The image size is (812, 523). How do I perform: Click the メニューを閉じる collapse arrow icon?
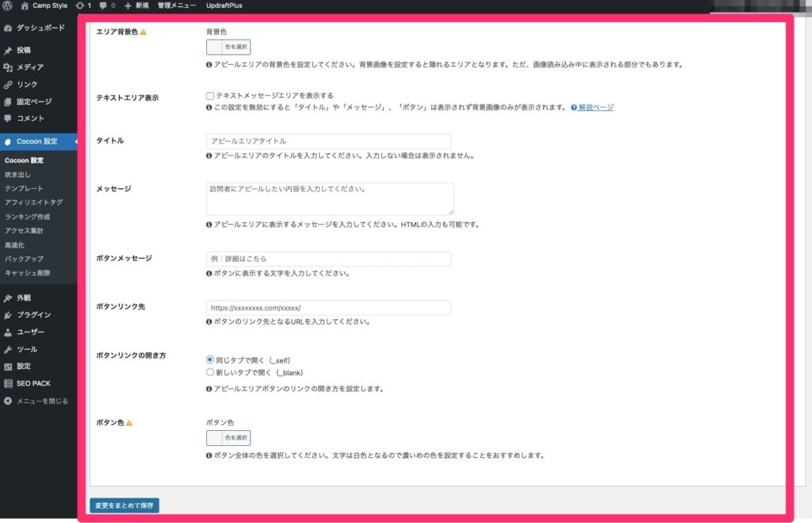tap(8, 401)
